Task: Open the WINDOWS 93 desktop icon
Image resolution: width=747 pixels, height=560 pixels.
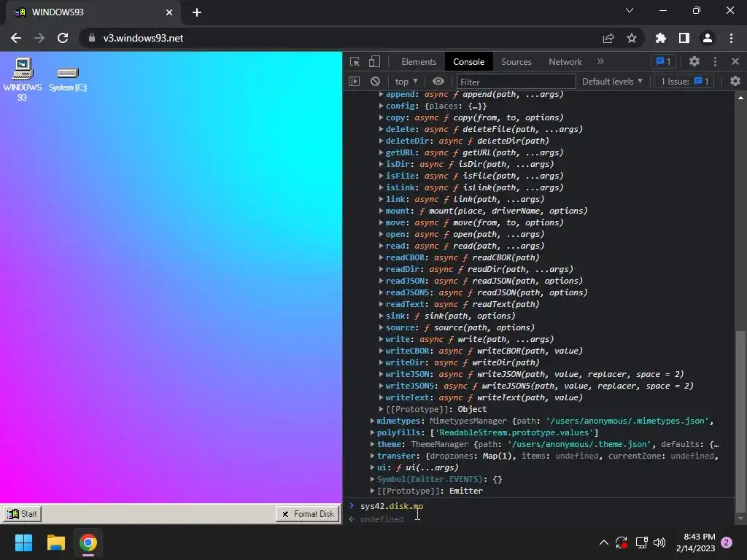Action: (x=22, y=79)
